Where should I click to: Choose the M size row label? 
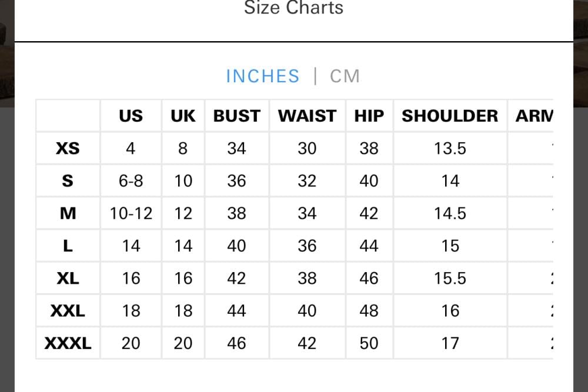tap(68, 213)
